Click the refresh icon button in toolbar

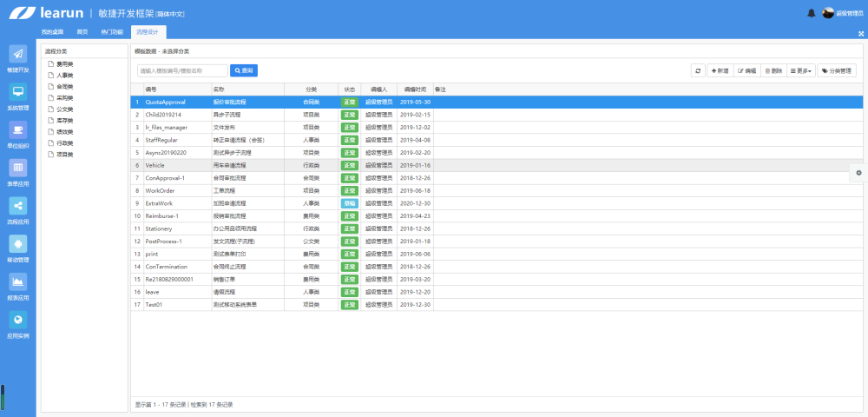pyautogui.click(x=698, y=71)
